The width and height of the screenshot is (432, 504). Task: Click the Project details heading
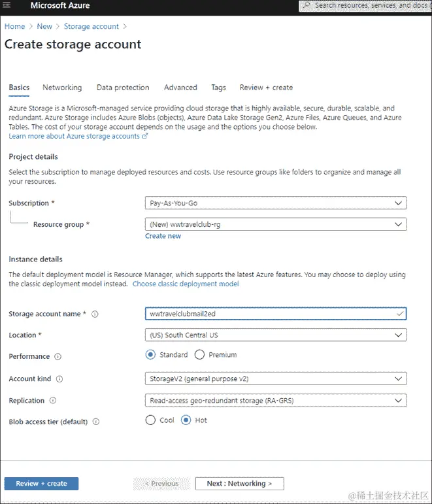[x=33, y=156]
